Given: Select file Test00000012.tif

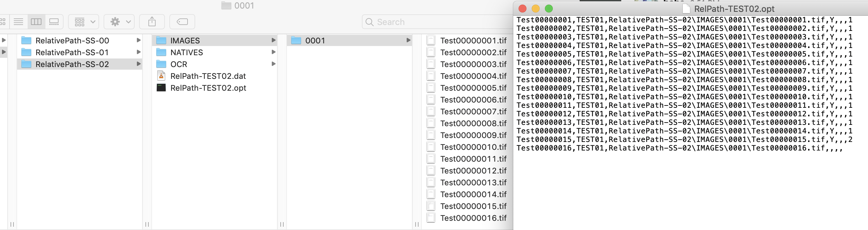Looking at the screenshot, I should tap(473, 171).
